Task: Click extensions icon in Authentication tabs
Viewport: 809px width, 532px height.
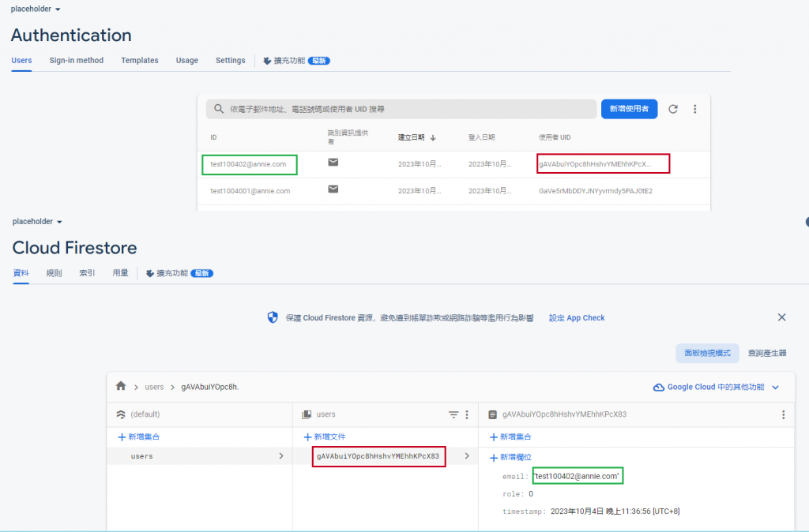Action: (267, 61)
